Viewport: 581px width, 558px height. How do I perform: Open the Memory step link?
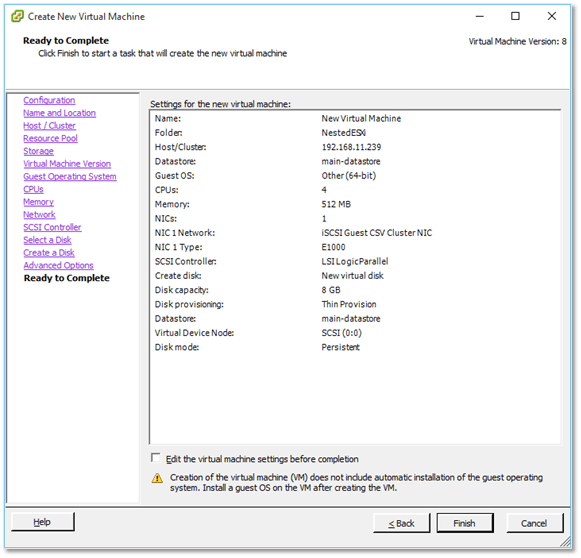tap(39, 202)
